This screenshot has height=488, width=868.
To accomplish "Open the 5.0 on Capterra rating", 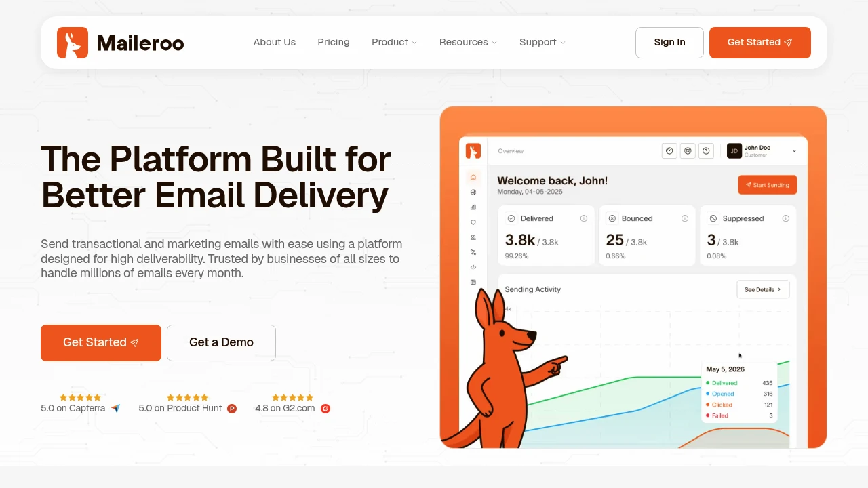I will pyautogui.click(x=80, y=403).
